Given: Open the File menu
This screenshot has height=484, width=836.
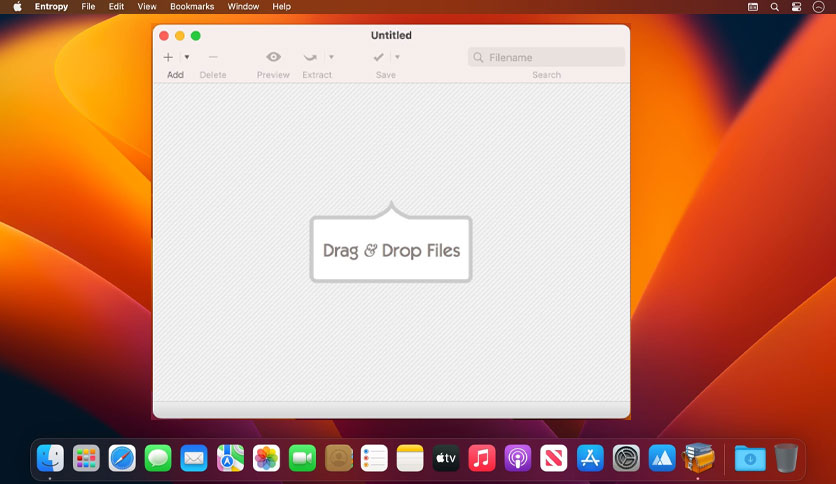Looking at the screenshot, I should tap(88, 6).
